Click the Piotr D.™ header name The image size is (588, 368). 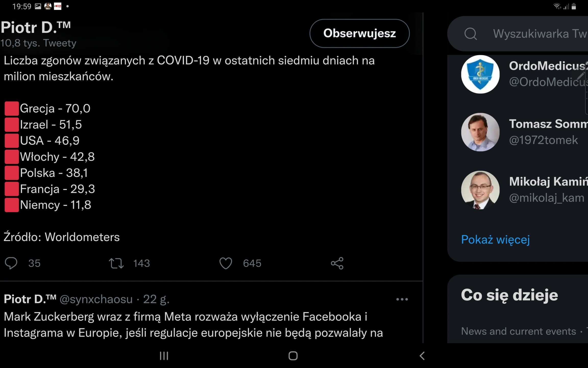[x=36, y=27]
